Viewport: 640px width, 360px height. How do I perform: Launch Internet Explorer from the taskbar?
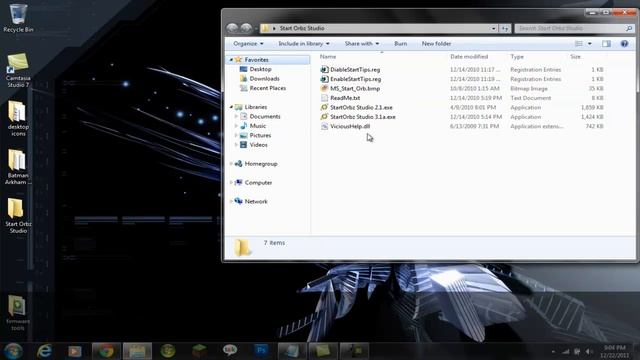(44, 351)
